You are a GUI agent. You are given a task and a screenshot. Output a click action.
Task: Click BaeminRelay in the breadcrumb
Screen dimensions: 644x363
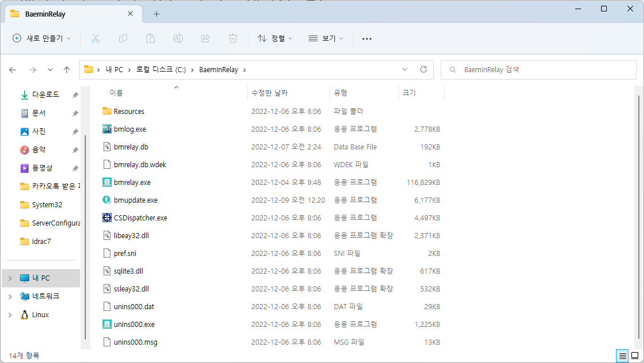click(x=219, y=70)
